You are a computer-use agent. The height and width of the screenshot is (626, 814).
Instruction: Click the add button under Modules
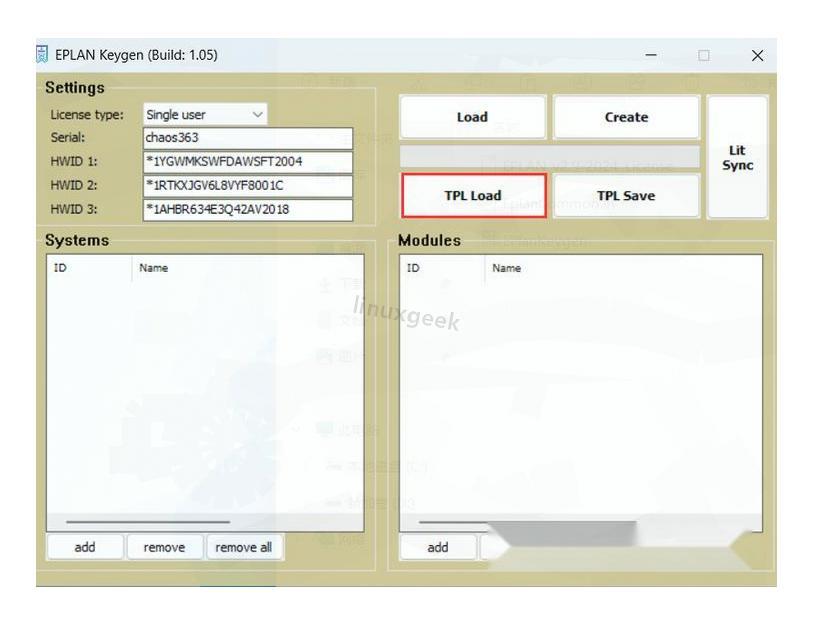click(438, 547)
